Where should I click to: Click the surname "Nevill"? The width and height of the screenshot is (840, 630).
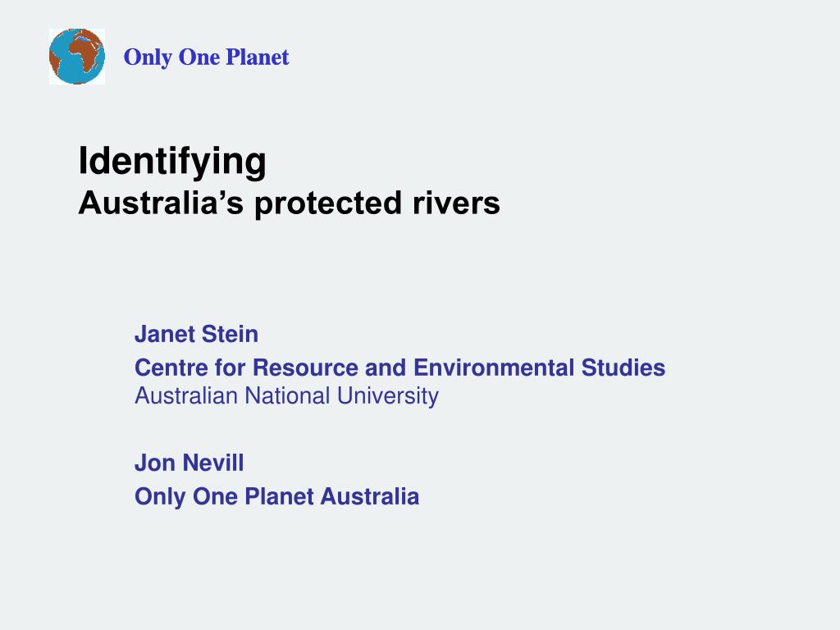(x=212, y=463)
